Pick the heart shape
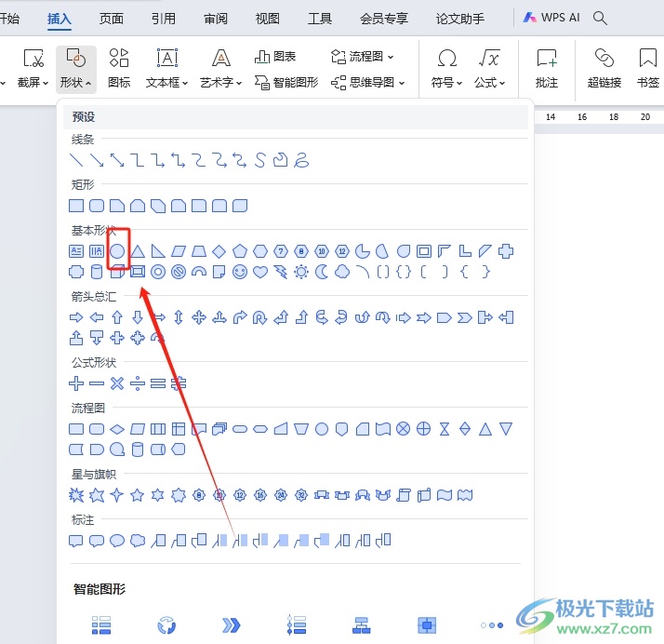Image resolution: width=664 pixels, height=644 pixels. click(x=260, y=272)
